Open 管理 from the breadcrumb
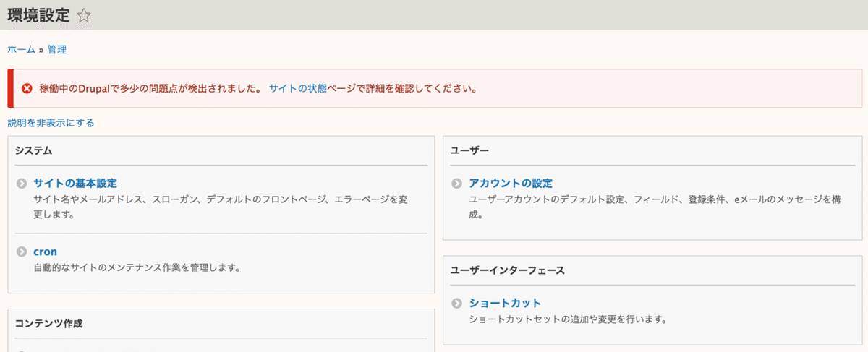 point(57,50)
